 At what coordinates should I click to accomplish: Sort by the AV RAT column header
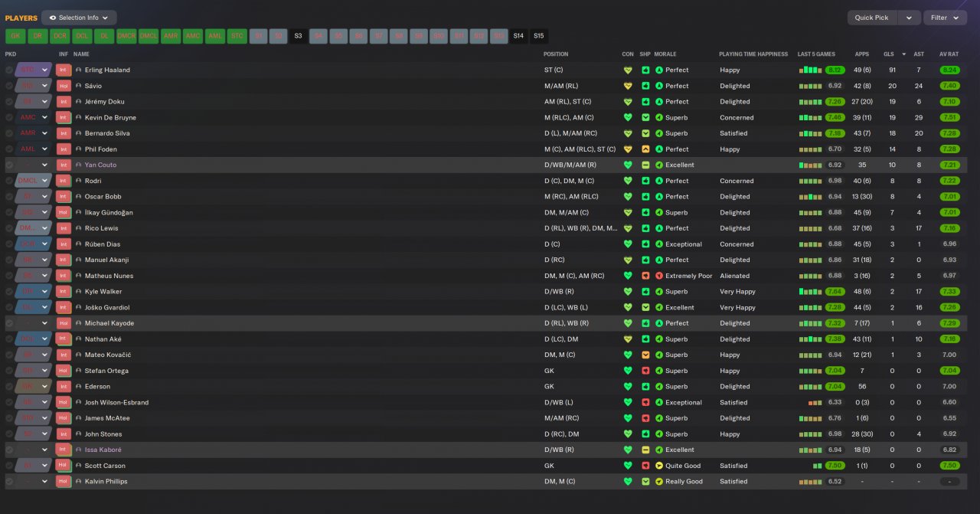(949, 54)
